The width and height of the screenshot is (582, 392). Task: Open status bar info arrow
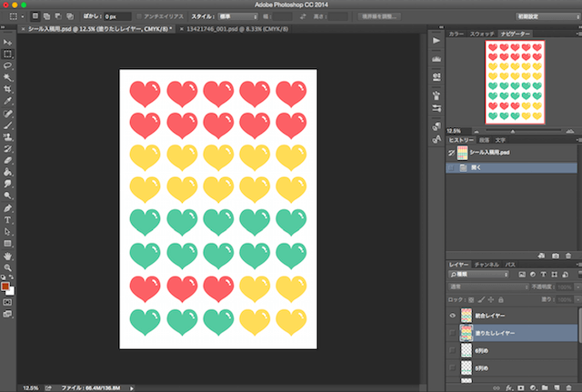click(x=132, y=388)
